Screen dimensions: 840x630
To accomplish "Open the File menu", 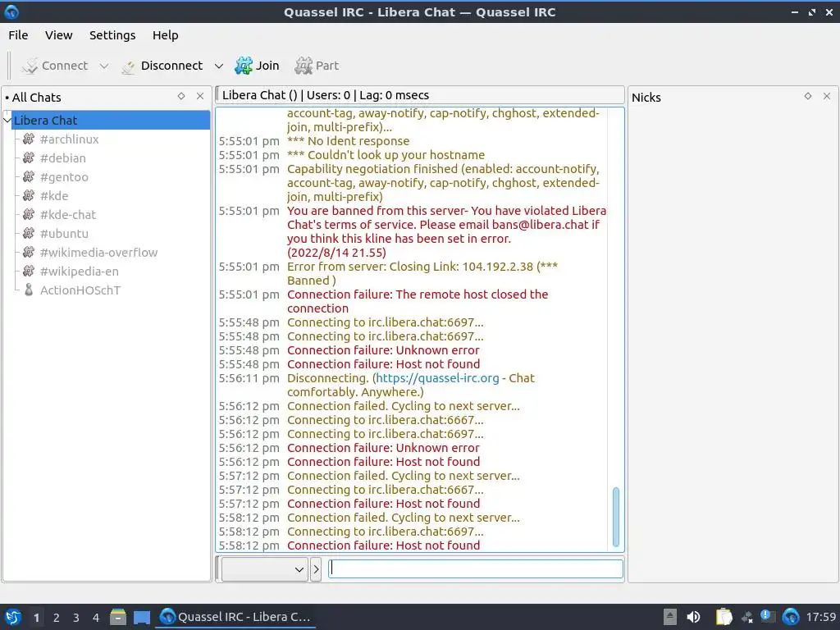I will (x=18, y=35).
